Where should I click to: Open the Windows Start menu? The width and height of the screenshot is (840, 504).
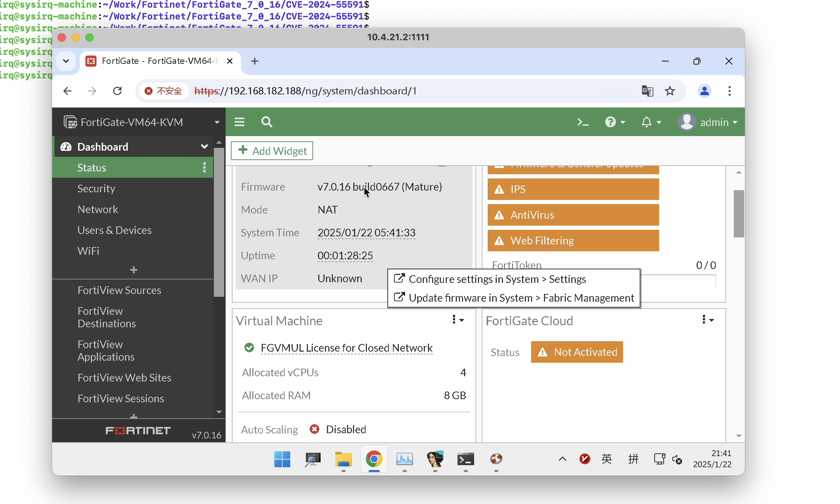282,459
